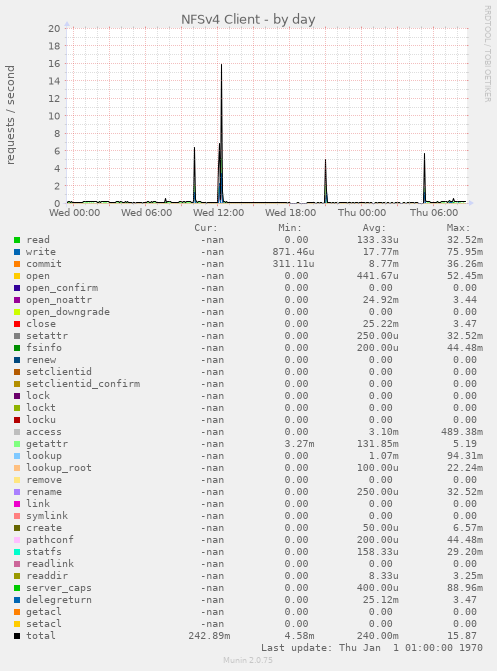Click the Max column header
This screenshot has height=671, width=497.
(x=458, y=228)
